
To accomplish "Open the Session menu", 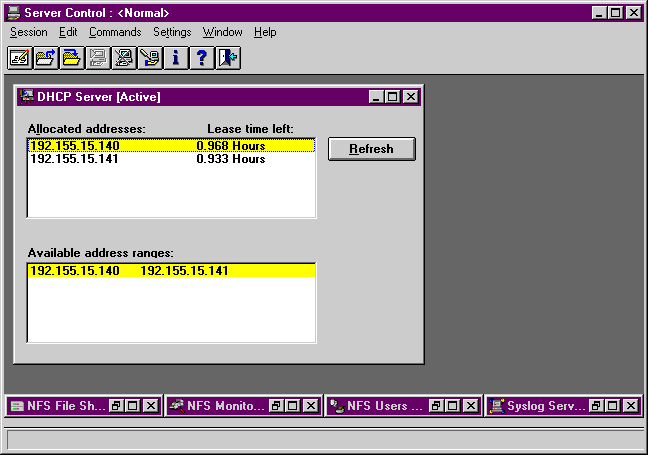I will [29, 32].
